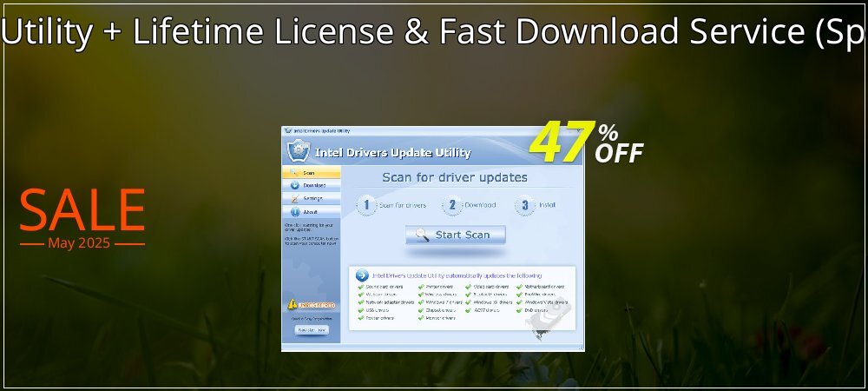This screenshot has width=868, height=391.
Task: Click the "DVD drivers" list entry
Action: [x=536, y=310]
